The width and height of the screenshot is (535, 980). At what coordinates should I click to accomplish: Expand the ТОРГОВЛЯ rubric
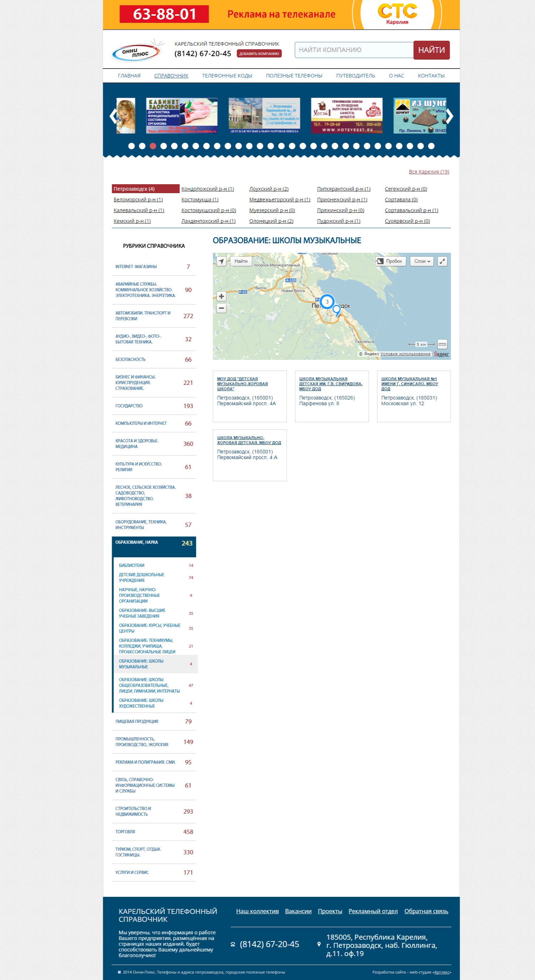coord(154,831)
